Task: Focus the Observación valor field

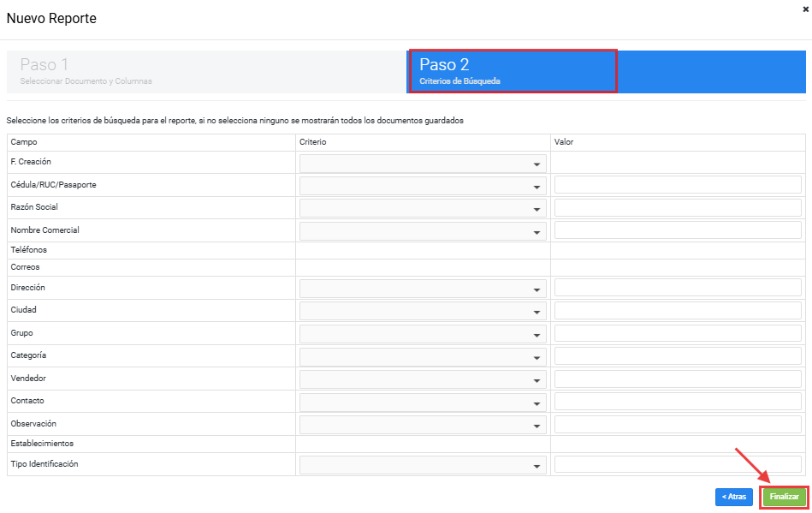Action: click(678, 425)
